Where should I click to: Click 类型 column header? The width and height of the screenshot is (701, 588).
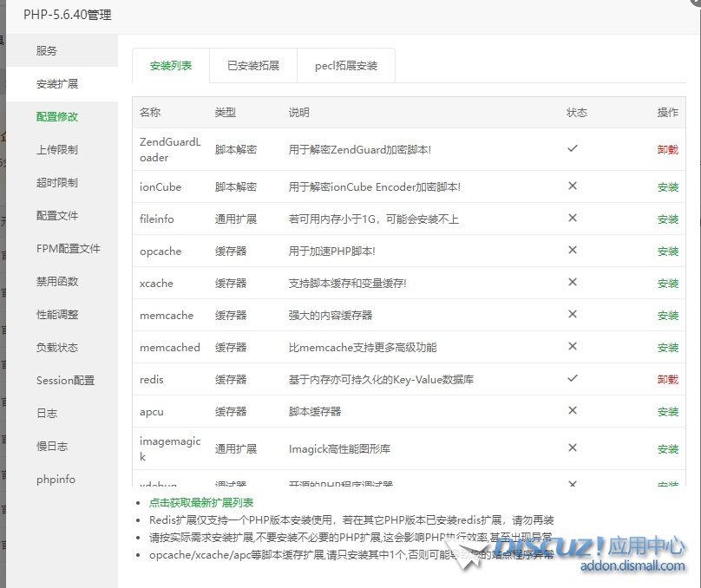point(225,113)
